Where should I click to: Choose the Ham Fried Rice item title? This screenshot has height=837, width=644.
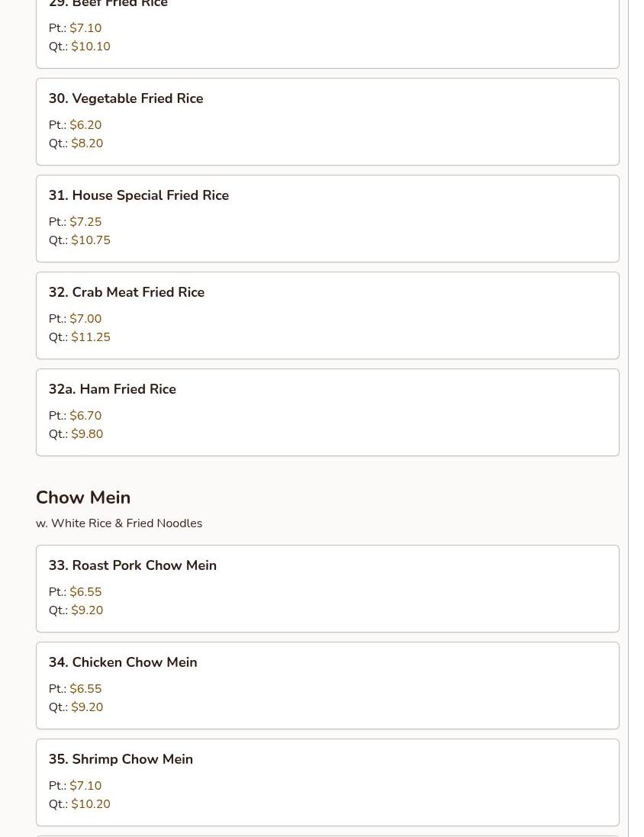point(112,389)
